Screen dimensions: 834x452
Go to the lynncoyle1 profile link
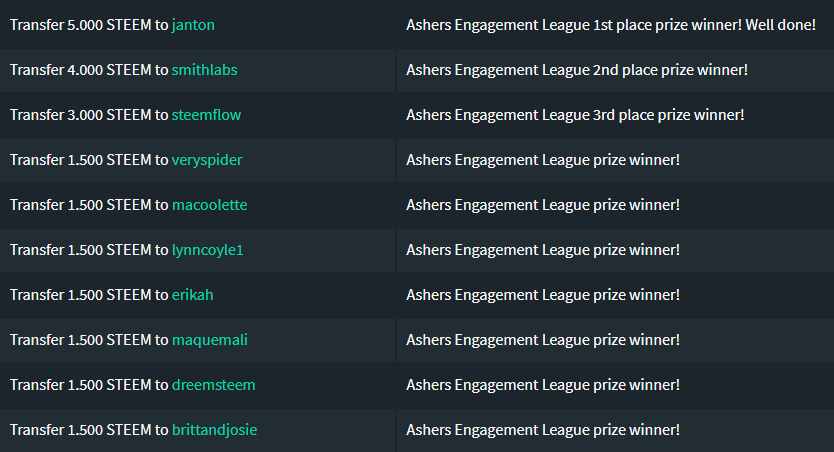point(207,249)
